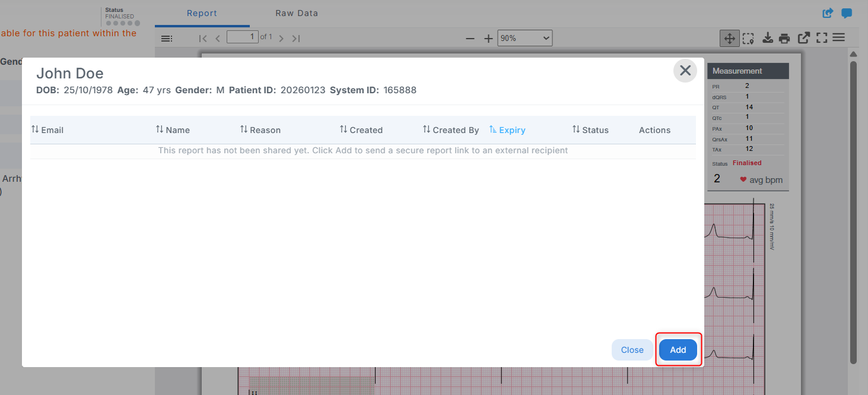The height and width of the screenshot is (395, 868).
Task: Sort the table by Status column
Action: point(590,129)
